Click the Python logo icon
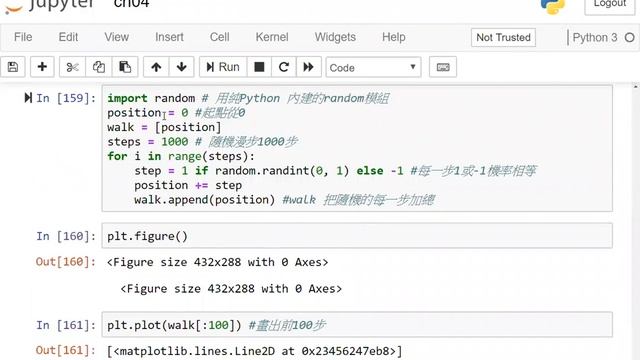The width and height of the screenshot is (640, 360). [x=553, y=6]
